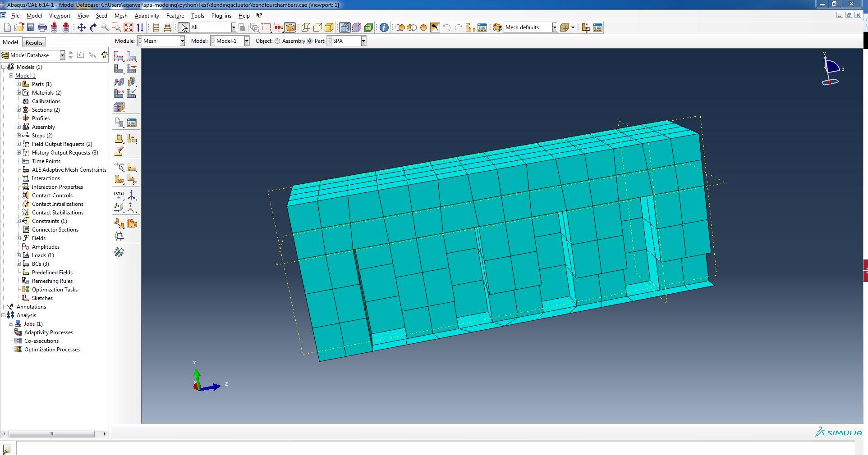
Task: Select the Part object radio button
Action: tap(310, 41)
